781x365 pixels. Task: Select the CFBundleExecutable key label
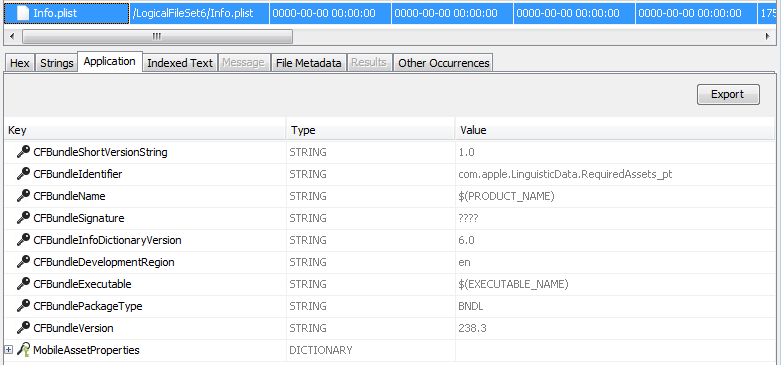(x=82, y=284)
